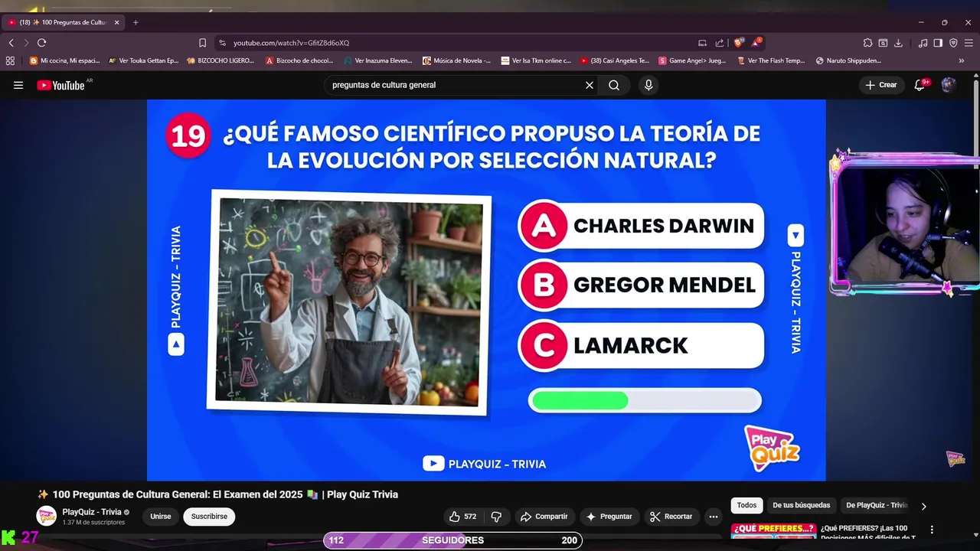The height and width of the screenshot is (551, 980).
Task: Open Brave Rewards triangle icon
Action: pos(756,43)
